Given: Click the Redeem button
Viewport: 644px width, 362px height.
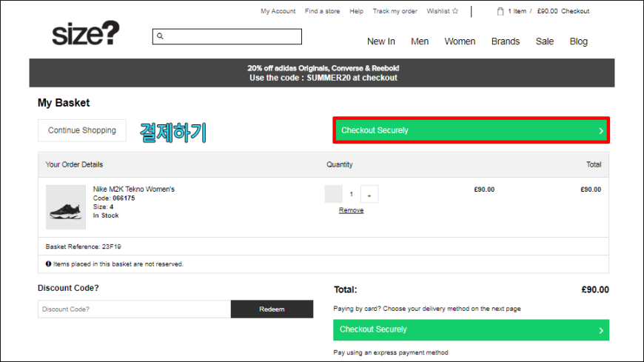Looking at the screenshot, I should click(x=272, y=309).
